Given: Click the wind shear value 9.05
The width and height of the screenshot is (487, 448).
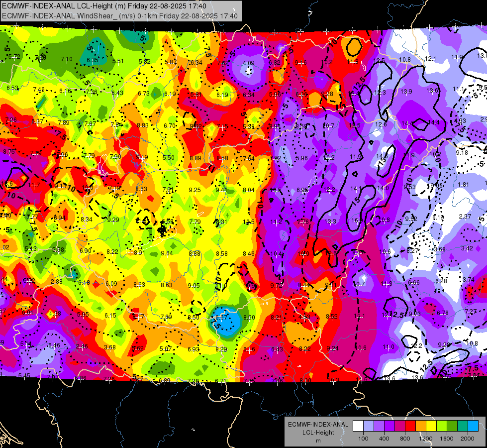Looking at the screenshot, I should pyautogui.click(x=194, y=285).
